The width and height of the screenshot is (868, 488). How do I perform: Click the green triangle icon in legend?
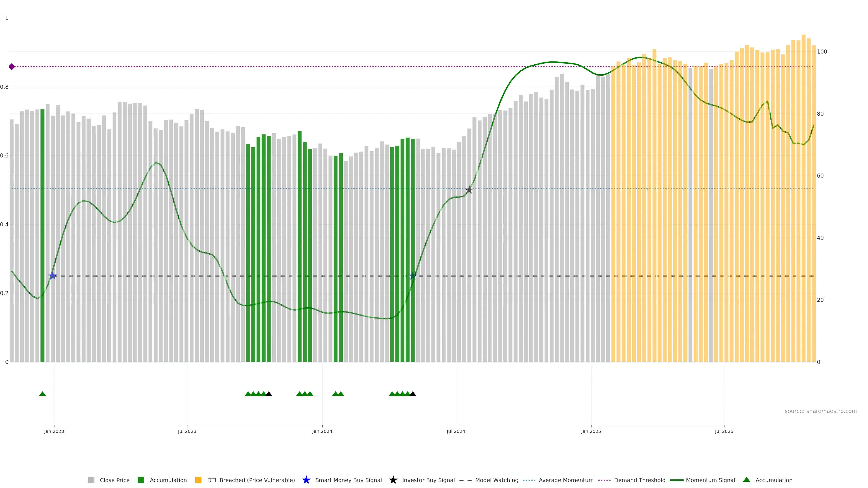click(747, 480)
